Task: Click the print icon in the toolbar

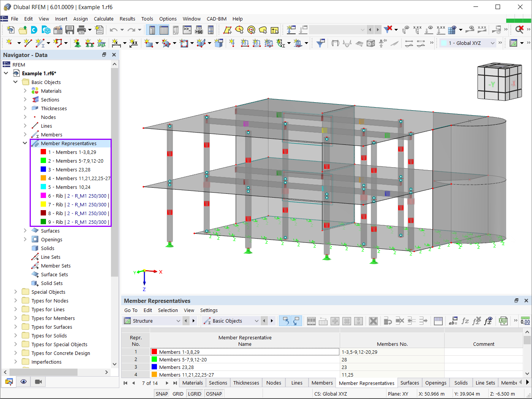Action: (x=81, y=30)
